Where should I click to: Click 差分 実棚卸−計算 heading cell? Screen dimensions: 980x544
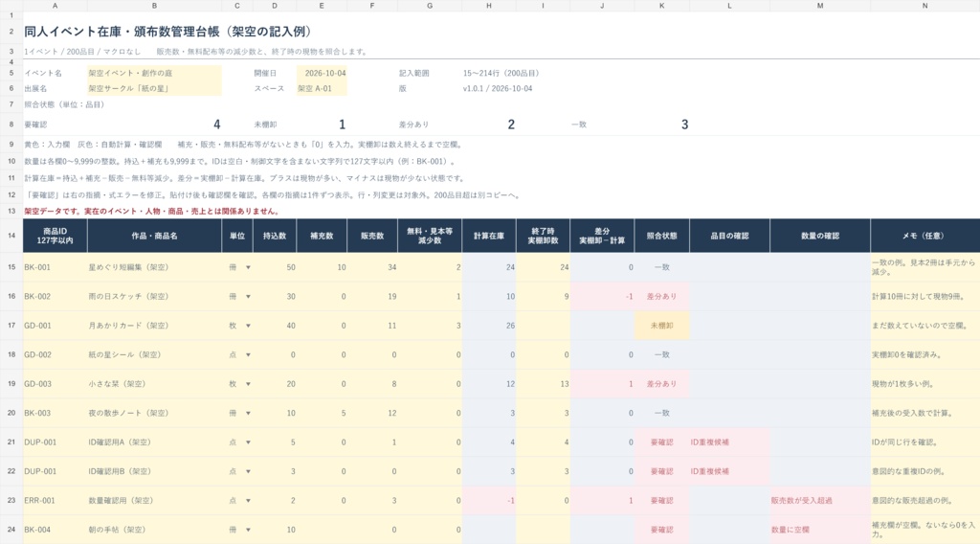(602, 236)
